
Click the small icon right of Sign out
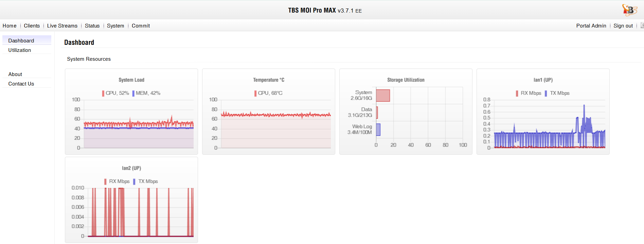642,25
